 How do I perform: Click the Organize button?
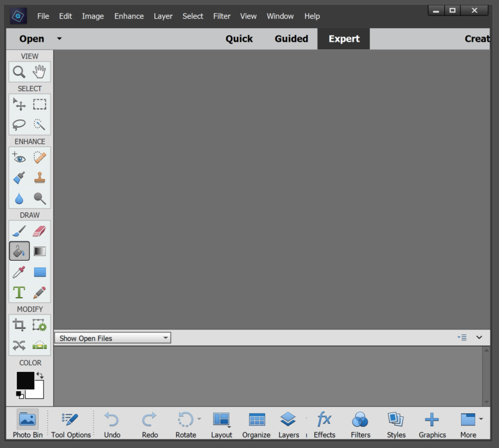[256, 424]
